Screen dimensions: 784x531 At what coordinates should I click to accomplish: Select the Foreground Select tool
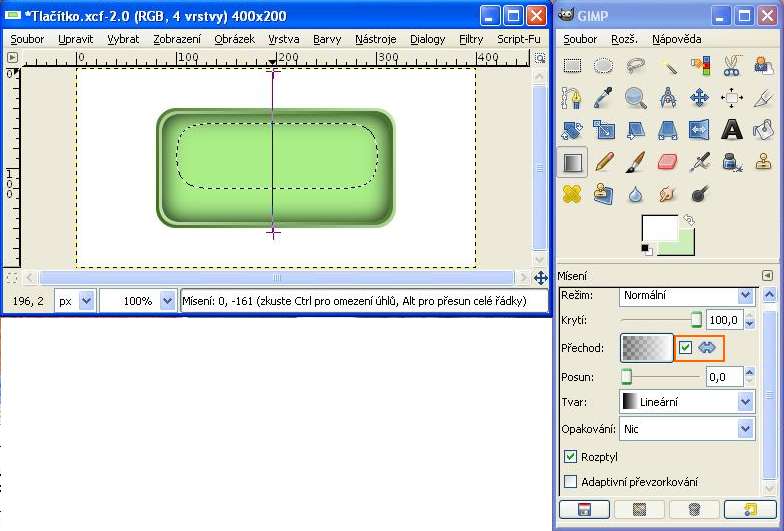pos(764,66)
